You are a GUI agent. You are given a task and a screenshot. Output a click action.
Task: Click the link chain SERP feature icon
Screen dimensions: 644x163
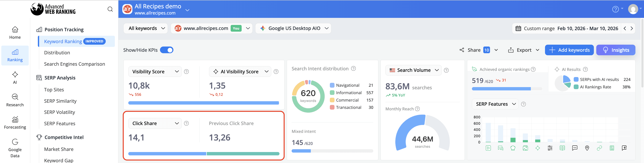599,148
